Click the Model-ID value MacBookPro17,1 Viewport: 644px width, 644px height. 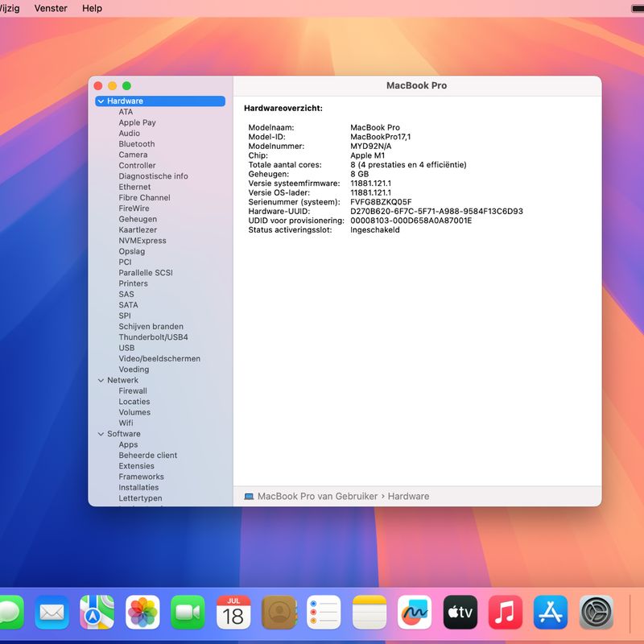380,137
